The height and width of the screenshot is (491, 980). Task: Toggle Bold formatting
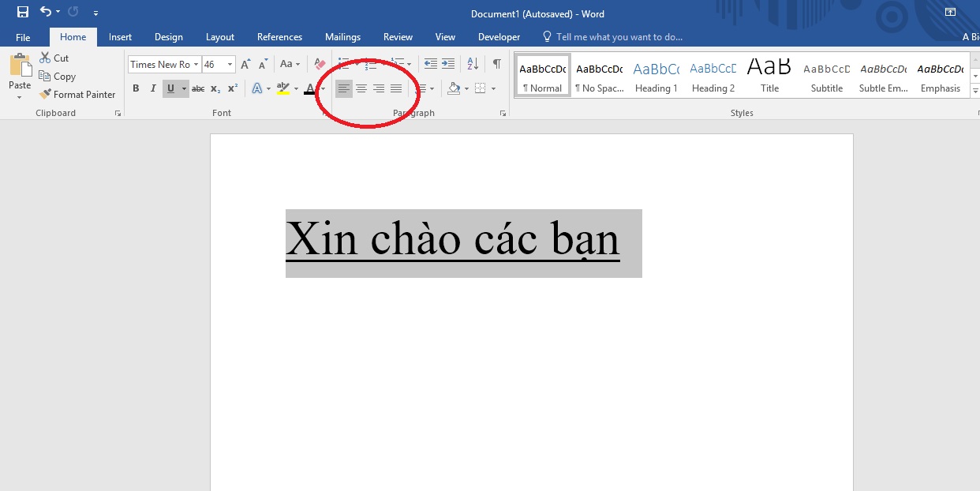coord(136,88)
